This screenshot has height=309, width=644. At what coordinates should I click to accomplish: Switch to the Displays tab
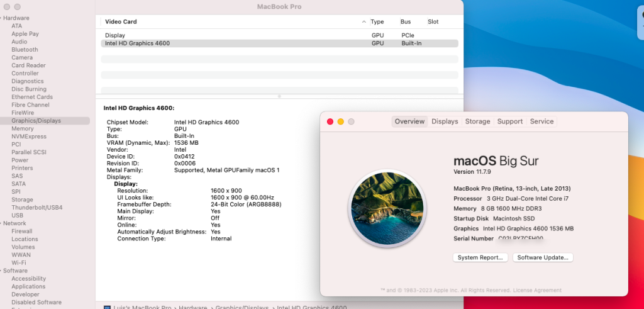(x=445, y=121)
